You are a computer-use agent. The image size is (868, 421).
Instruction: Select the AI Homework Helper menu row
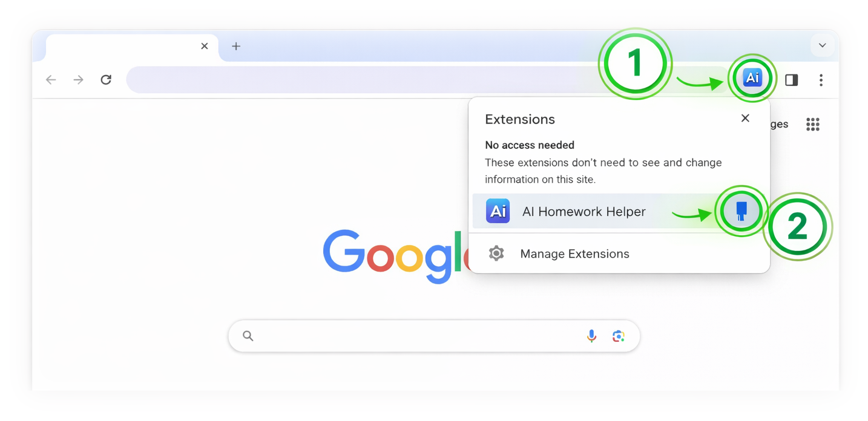pyautogui.click(x=583, y=211)
